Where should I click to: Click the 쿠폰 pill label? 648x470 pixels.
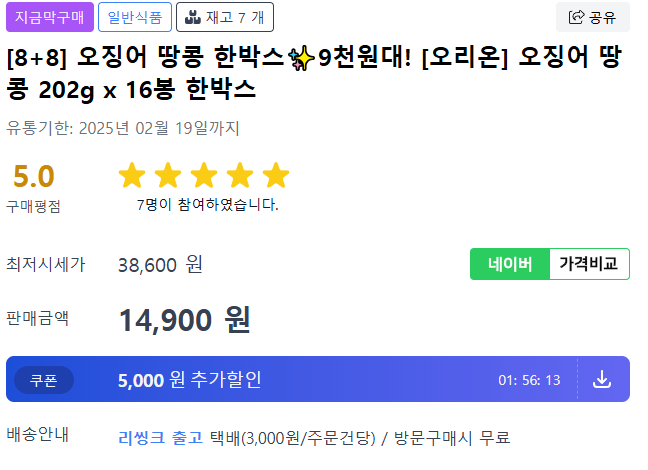pos(44,380)
